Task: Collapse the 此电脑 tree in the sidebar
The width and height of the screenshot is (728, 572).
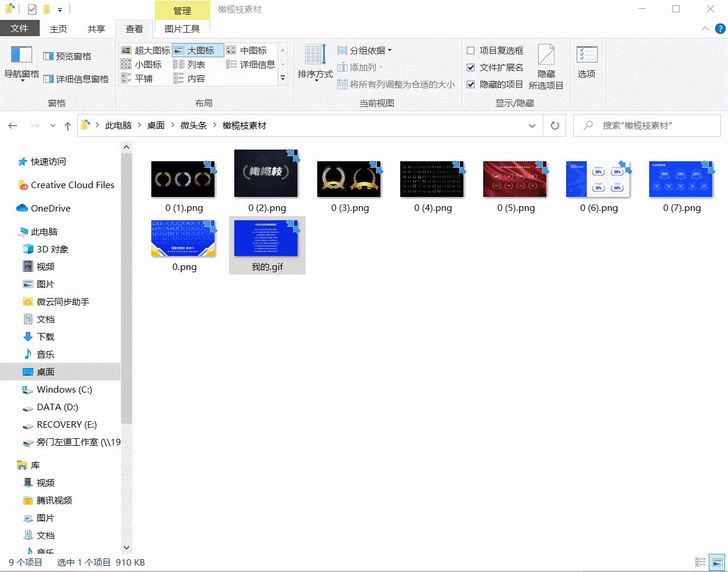Action: coord(15,231)
